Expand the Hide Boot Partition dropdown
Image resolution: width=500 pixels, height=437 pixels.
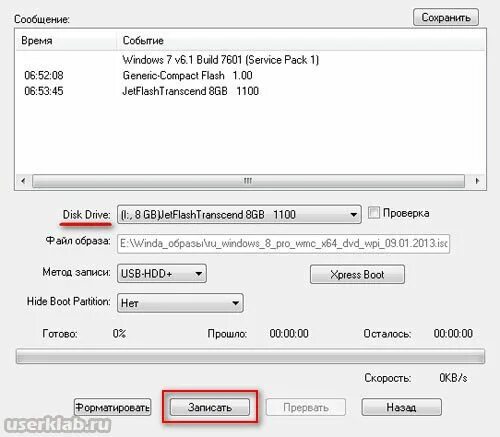(x=180, y=303)
